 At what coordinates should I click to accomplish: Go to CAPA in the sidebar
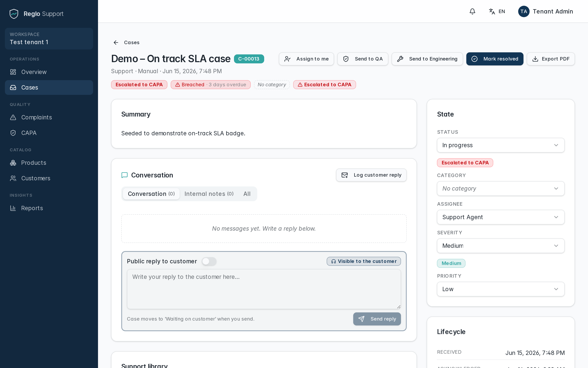49,133
